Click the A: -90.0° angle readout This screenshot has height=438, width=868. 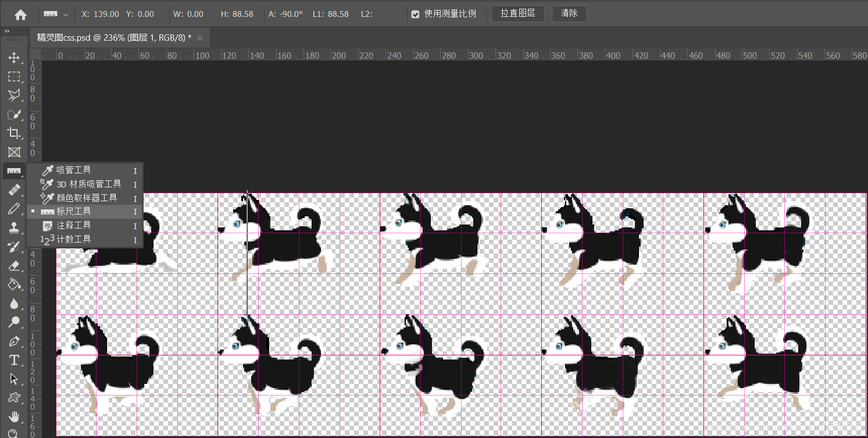pyautogui.click(x=285, y=14)
